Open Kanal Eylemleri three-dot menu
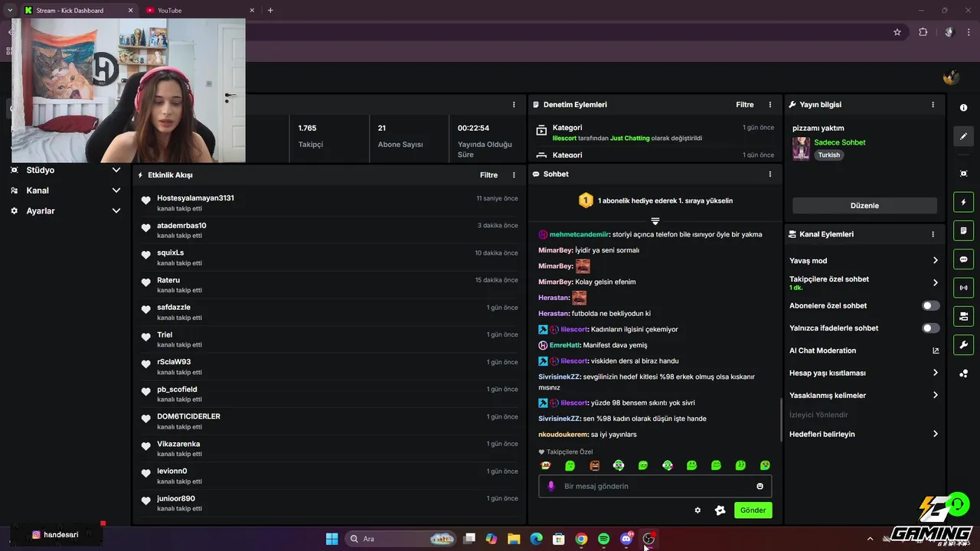980x551 pixels. [x=933, y=234]
